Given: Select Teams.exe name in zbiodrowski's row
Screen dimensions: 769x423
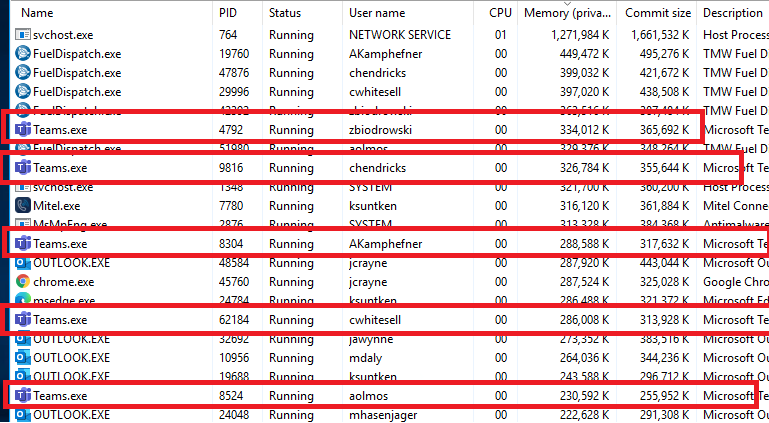Looking at the screenshot, I should coord(60,130).
